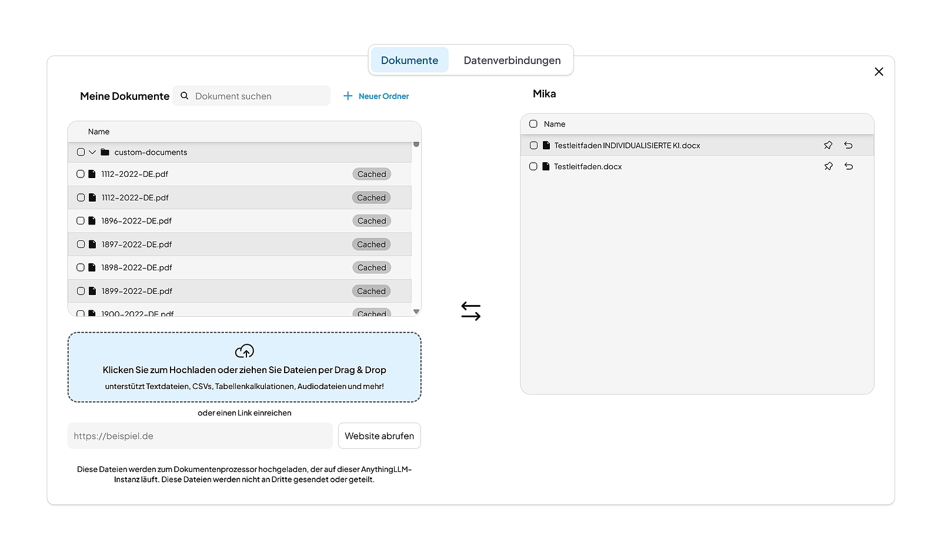This screenshot has height=560, width=941.
Task: Check the box for 1896-2022-DE.pdf
Action: click(81, 221)
